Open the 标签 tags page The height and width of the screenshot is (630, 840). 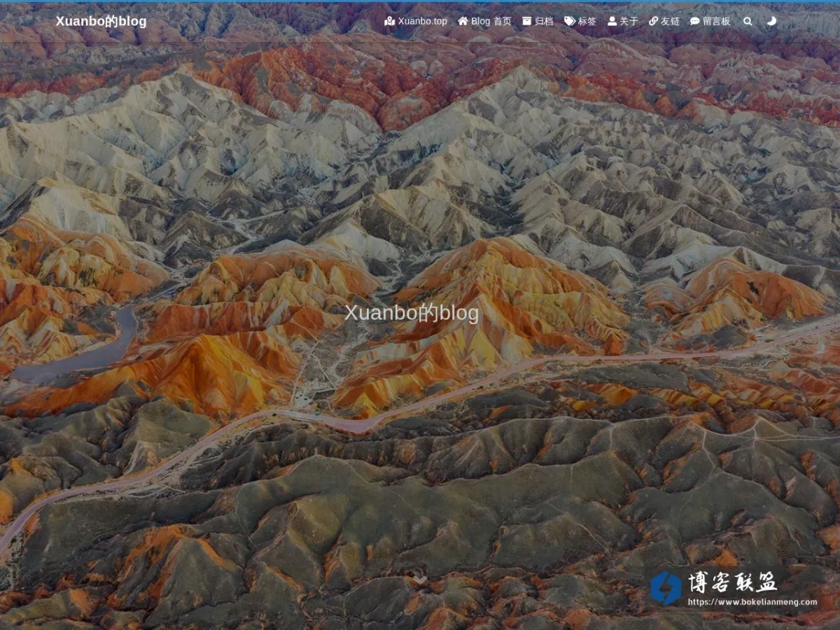click(580, 21)
